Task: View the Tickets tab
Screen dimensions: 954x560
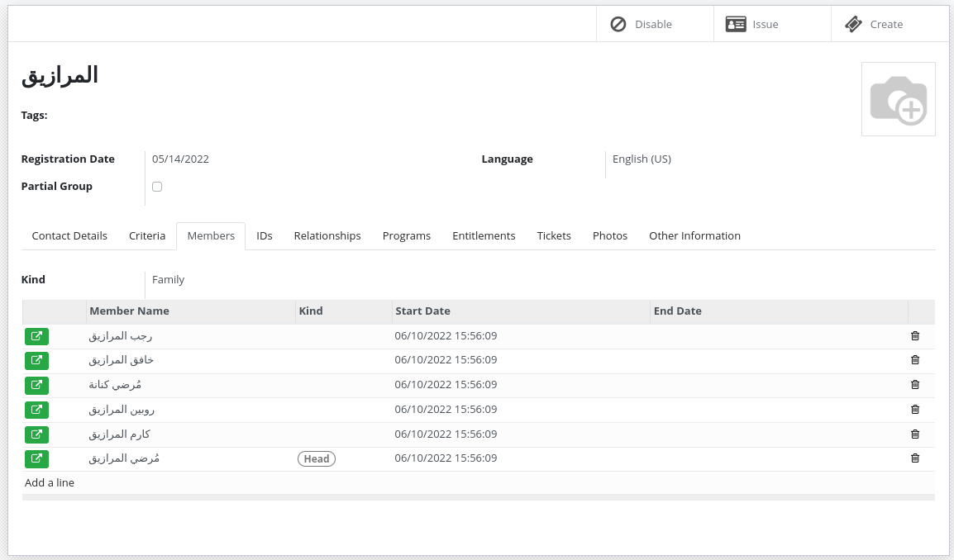Action: [553, 235]
